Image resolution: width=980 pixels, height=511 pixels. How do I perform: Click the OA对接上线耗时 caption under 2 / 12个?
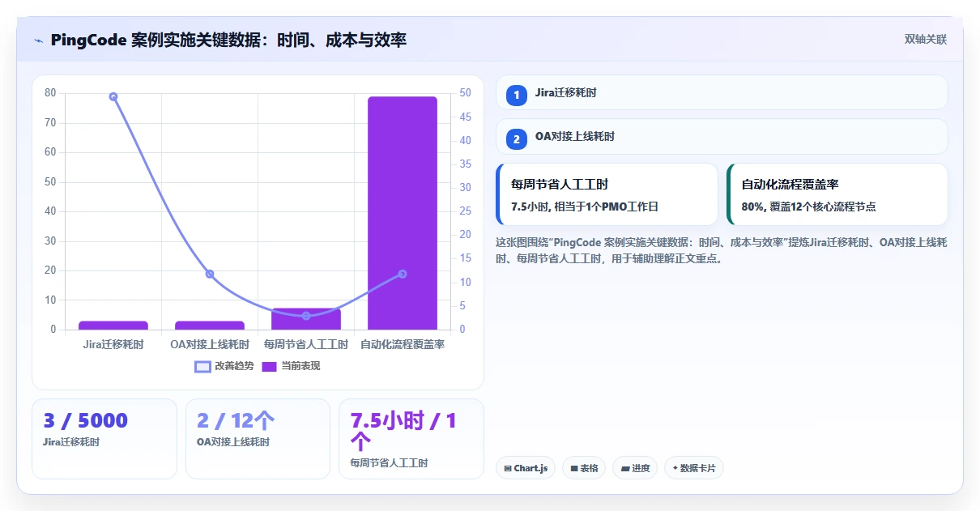233,442
